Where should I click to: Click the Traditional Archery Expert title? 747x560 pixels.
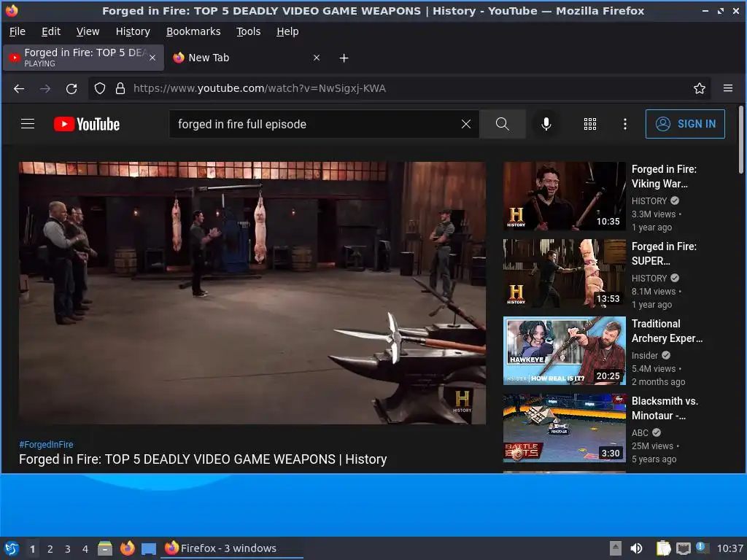(x=667, y=331)
